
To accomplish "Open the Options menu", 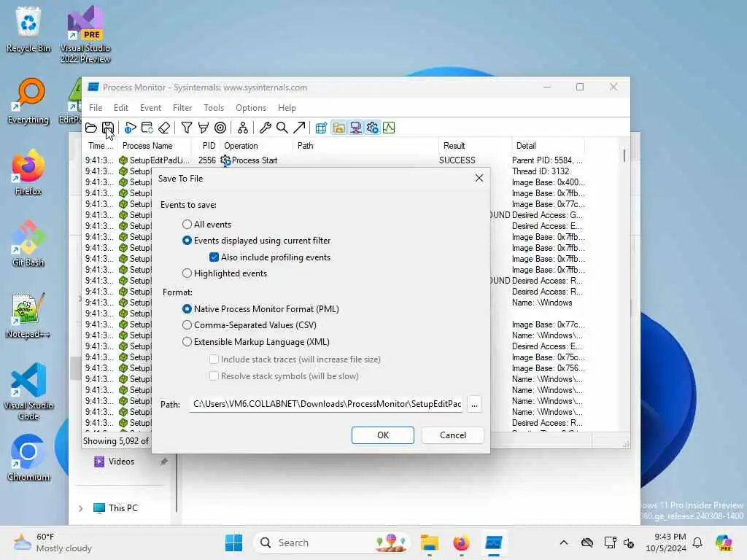I will (x=251, y=108).
